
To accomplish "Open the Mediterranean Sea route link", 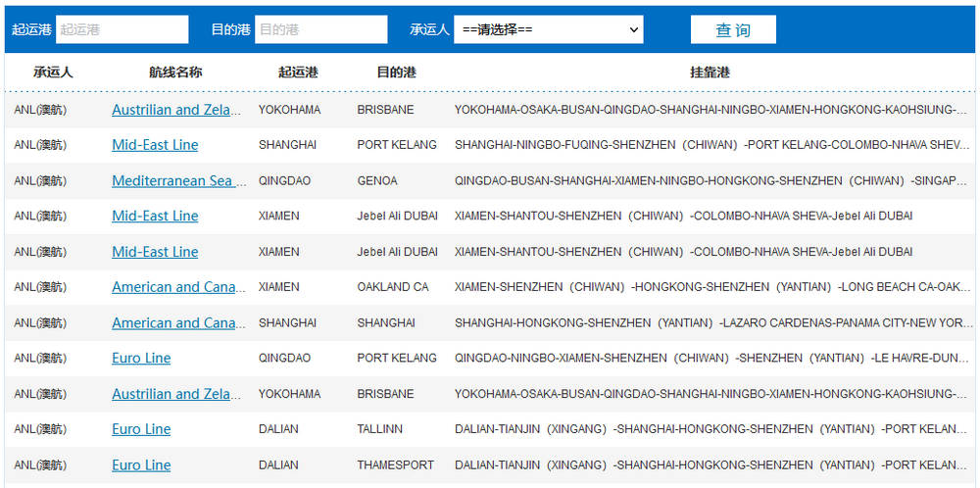I will (179, 180).
